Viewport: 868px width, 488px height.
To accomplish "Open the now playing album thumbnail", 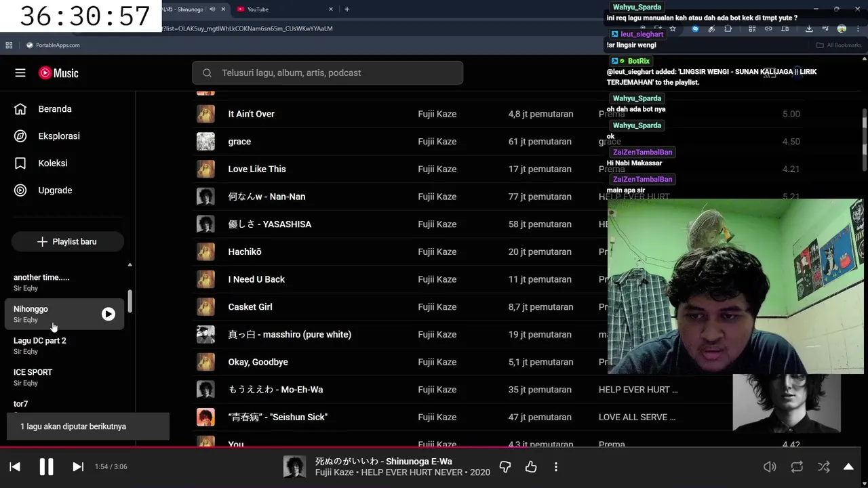I will tap(294, 466).
